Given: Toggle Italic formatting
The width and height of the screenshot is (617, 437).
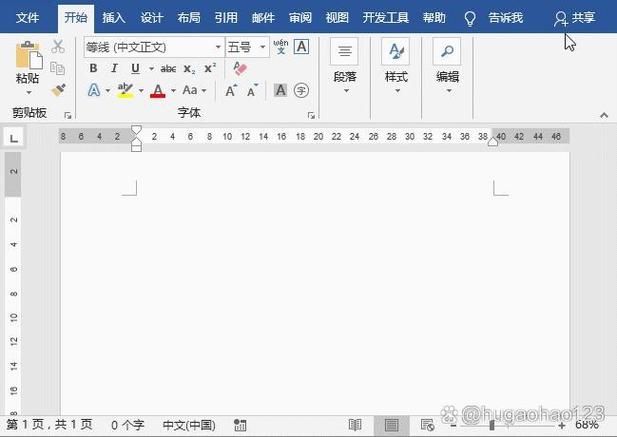Looking at the screenshot, I should pos(114,68).
